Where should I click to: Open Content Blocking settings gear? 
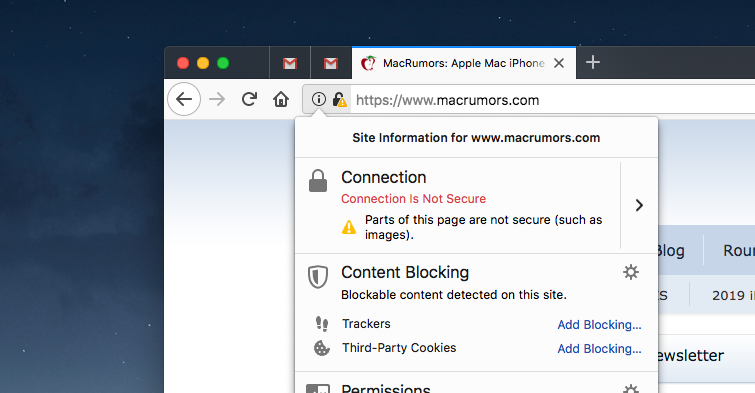pos(631,272)
